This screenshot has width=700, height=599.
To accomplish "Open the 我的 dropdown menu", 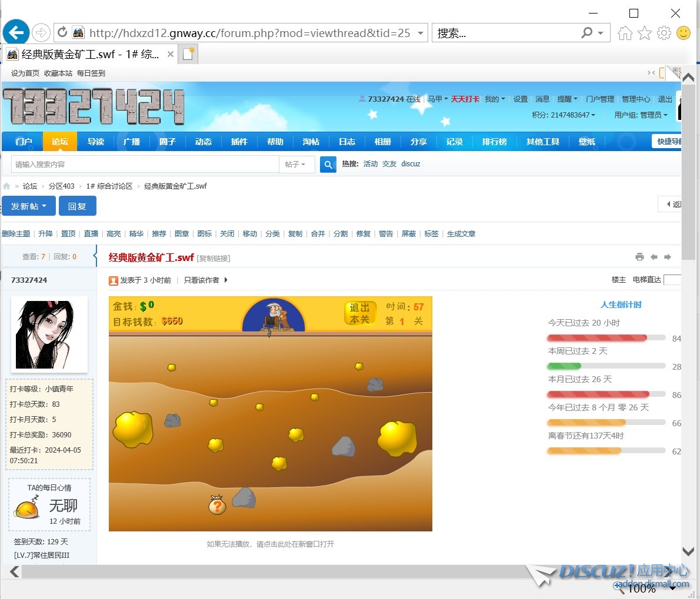I will [495, 99].
